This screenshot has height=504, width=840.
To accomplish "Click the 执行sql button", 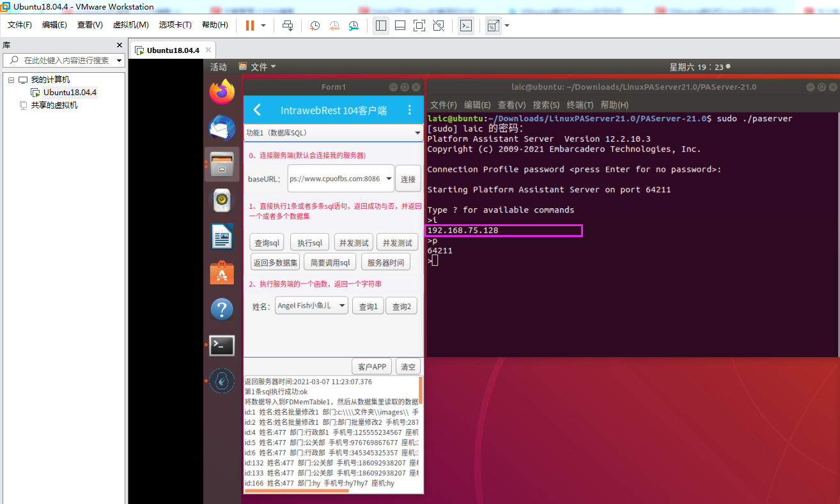I will tap(309, 243).
